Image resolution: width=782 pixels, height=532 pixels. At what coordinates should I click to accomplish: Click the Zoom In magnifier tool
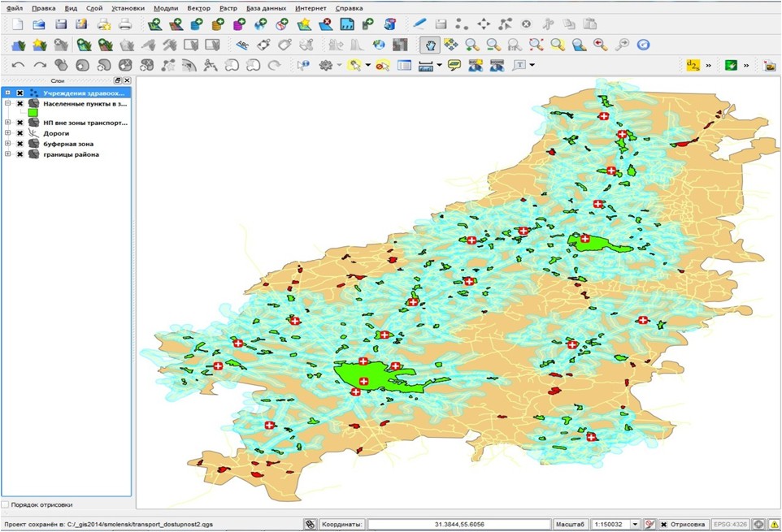pyautogui.click(x=472, y=45)
